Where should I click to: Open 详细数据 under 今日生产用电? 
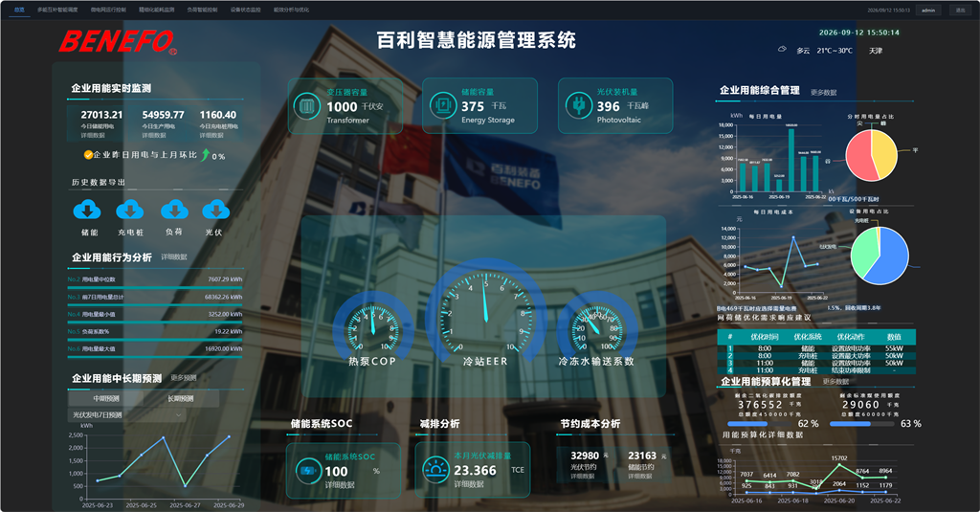pos(154,135)
